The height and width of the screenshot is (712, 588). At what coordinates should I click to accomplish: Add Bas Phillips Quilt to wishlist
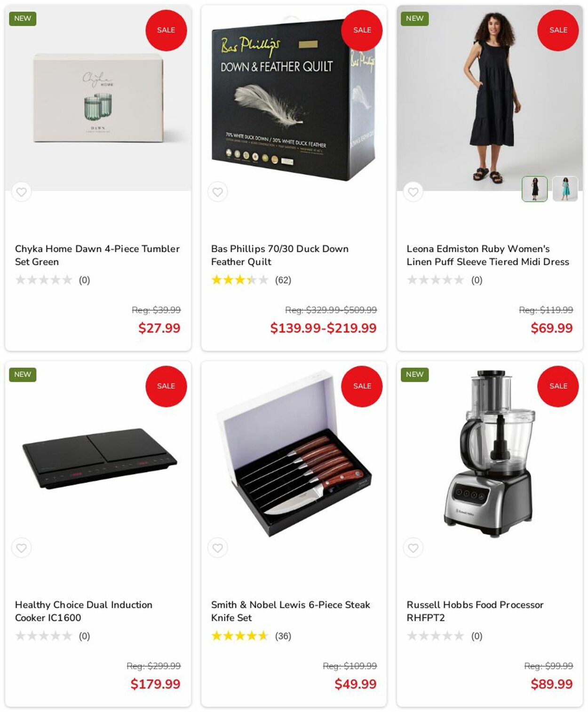pos(217,192)
